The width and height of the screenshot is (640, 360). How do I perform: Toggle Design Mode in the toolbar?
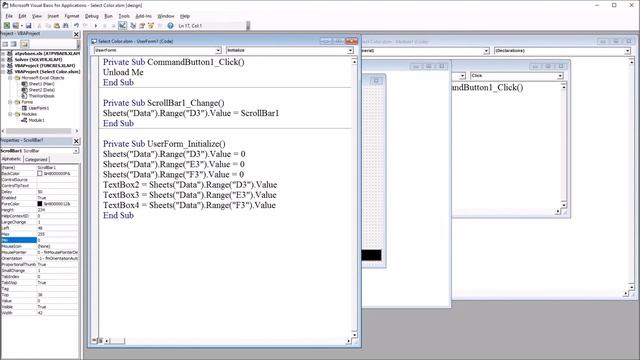click(x=122, y=26)
